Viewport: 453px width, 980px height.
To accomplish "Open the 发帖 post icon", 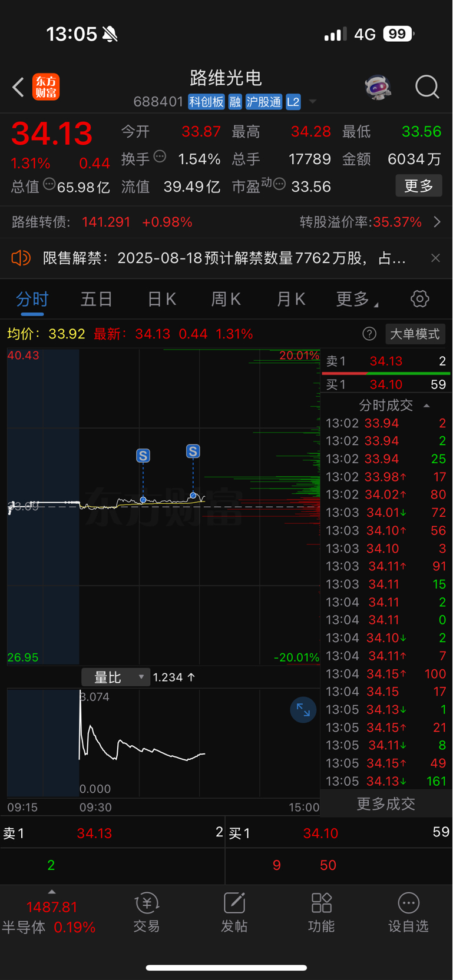I will tap(234, 913).
